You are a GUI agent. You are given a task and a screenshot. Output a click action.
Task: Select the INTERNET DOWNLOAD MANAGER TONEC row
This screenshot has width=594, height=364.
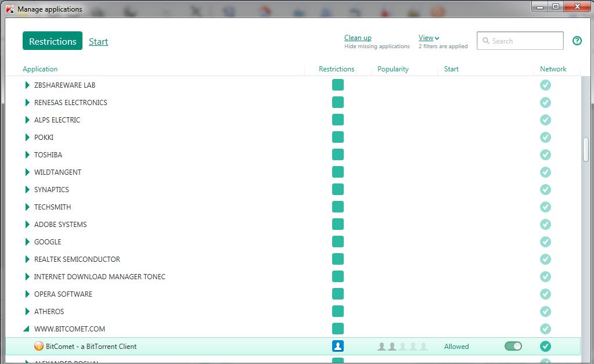(x=293, y=276)
